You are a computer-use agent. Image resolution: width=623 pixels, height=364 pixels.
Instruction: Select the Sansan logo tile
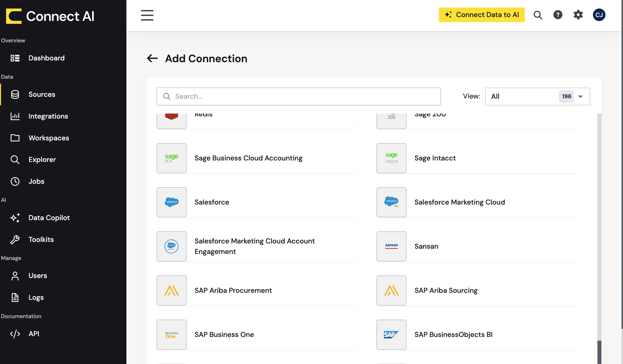point(391,246)
